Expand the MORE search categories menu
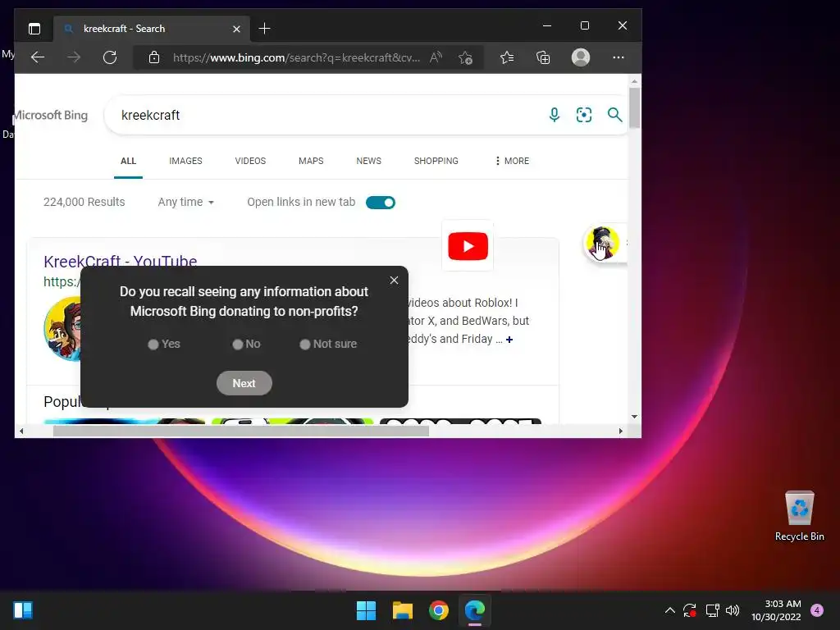This screenshot has width=840, height=630. tap(512, 161)
